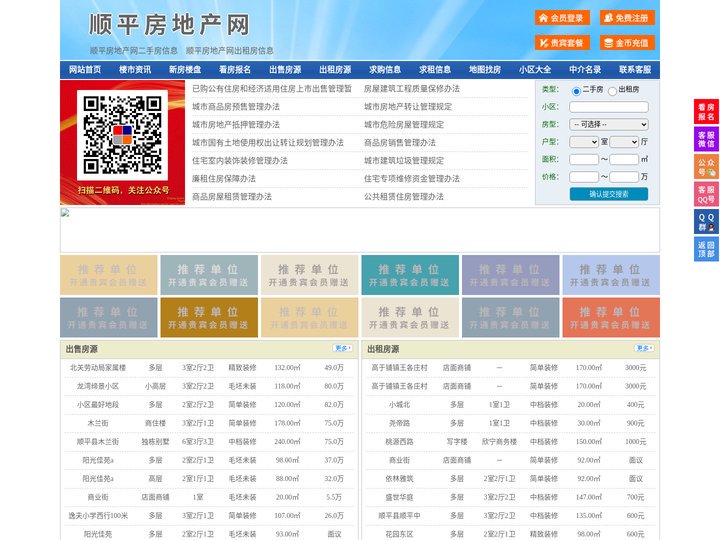
Task: Open the 金币充值 coins icon button
Action: coord(627,43)
